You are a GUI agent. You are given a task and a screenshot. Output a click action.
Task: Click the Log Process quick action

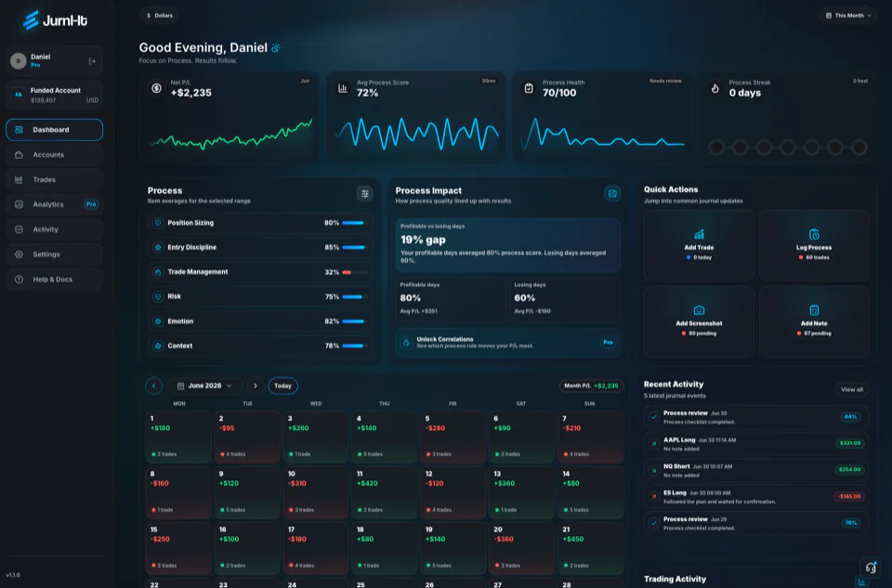point(814,245)
